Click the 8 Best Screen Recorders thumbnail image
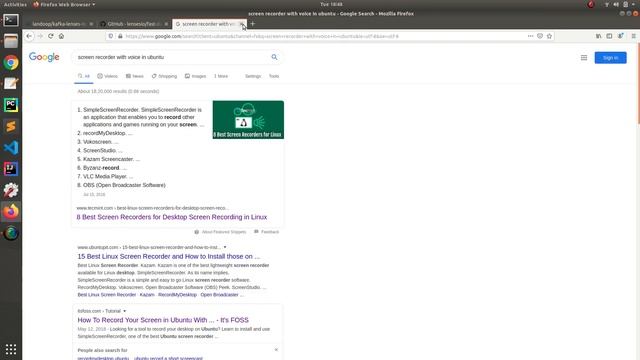Screen dimensions: 640x360 point(248,120)
